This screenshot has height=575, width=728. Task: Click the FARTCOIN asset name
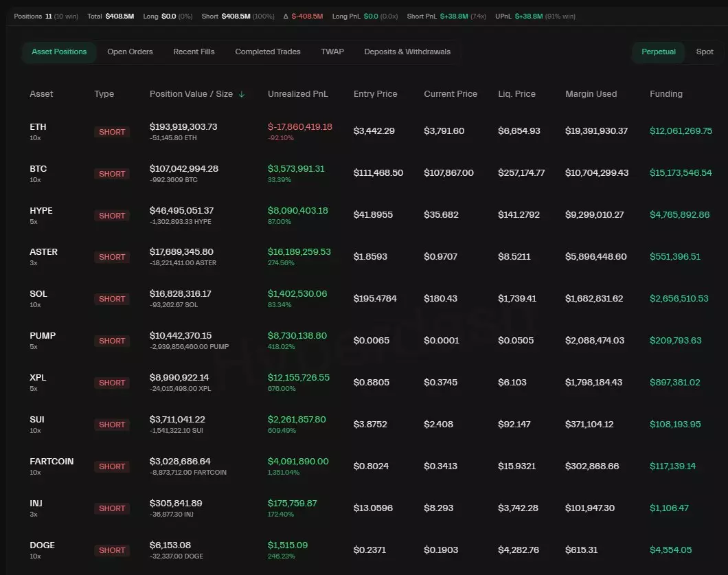coord(52,462)
